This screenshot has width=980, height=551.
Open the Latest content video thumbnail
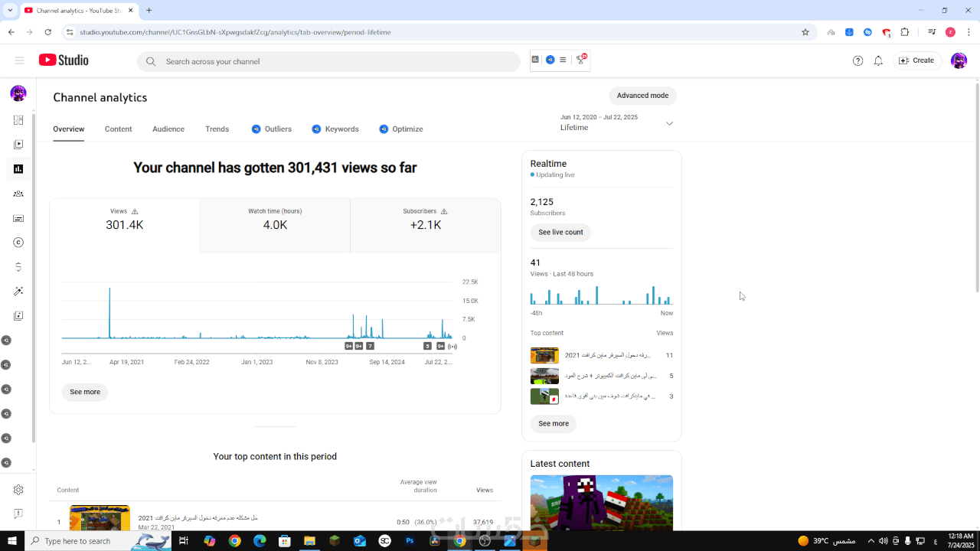pos(602,503)
